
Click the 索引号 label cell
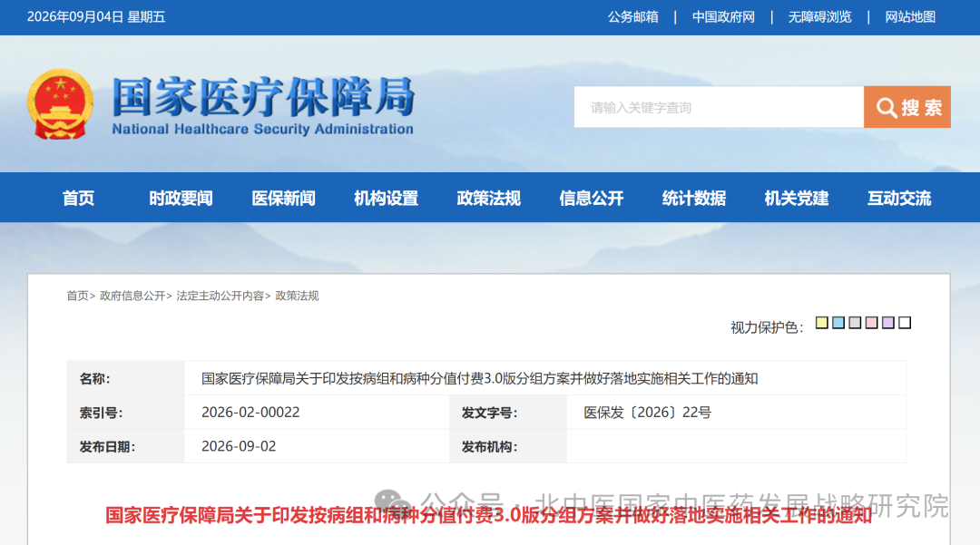pyautogui.click(x=125, y=413)
